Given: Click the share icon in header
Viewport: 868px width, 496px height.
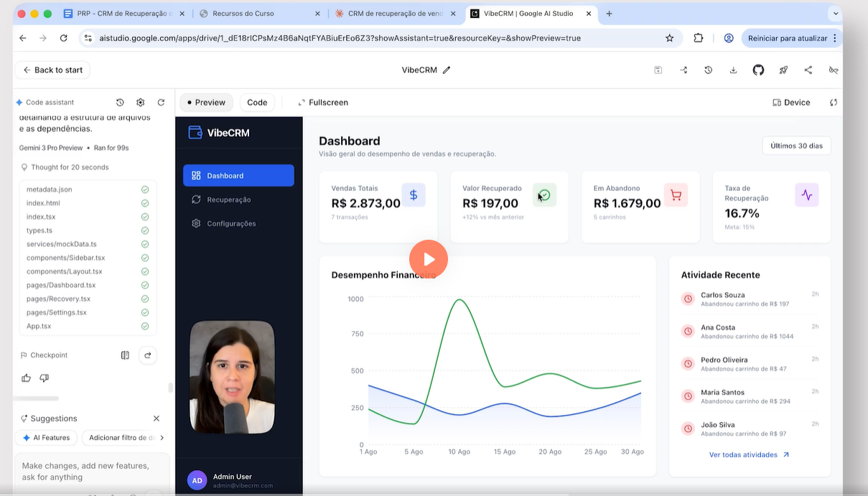Looking at the screenshot, I should pos(808,70).
